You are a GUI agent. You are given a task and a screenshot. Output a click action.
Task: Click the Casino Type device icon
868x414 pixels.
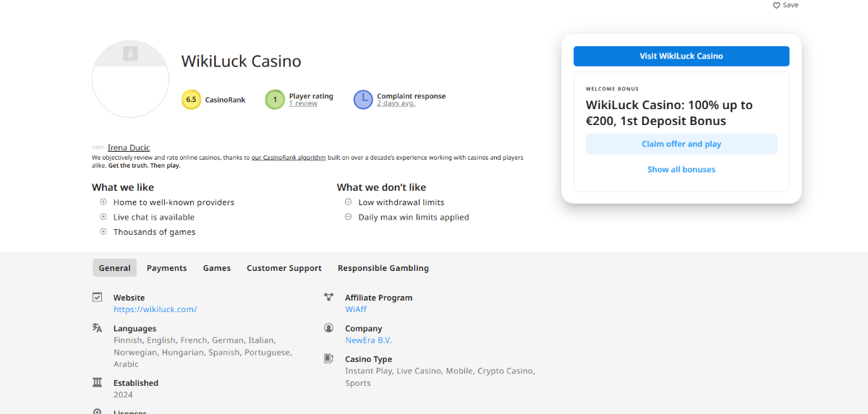click(329, 358)
